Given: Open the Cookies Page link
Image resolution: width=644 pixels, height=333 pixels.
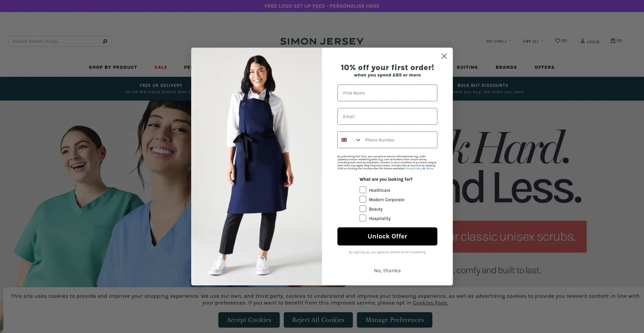Looking at the screenshot, I should (430, 303).
